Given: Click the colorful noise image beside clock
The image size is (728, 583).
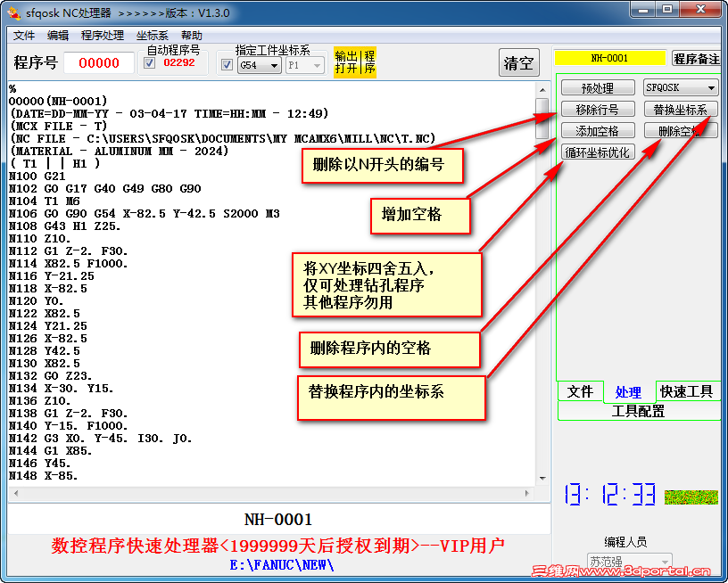Looking at the screenshot, I should [x=691, y=497].
